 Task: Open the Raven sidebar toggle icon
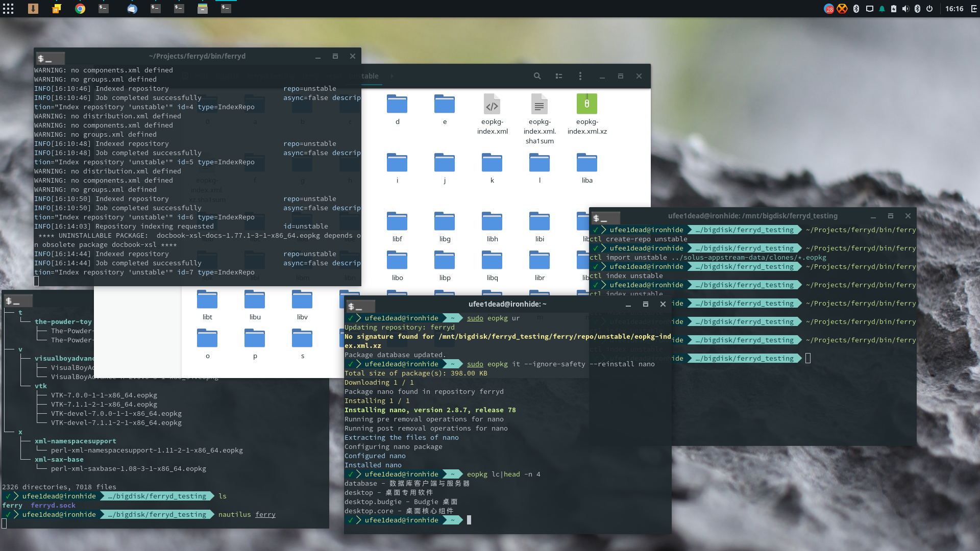pos(973,9)
